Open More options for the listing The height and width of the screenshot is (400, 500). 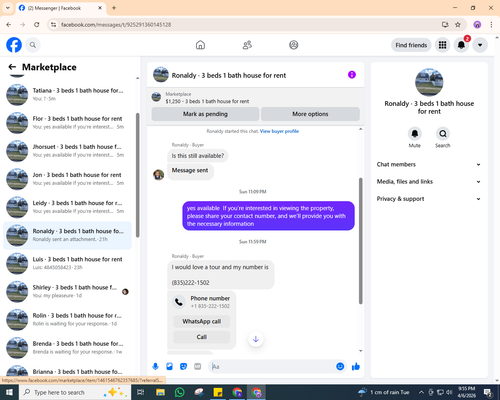coord(310,114)
